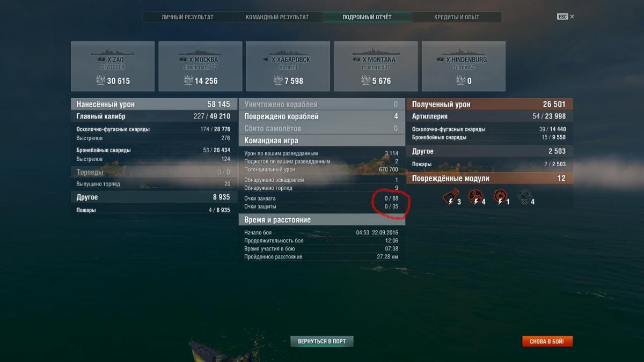Switch to Командный результат tab
This screenshot has height=362, width=644.
277,17
